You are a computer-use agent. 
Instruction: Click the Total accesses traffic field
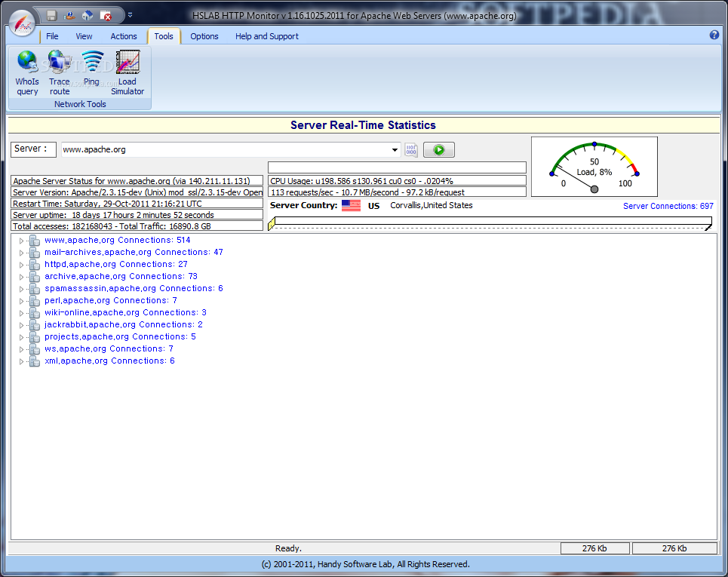(137, 226)
